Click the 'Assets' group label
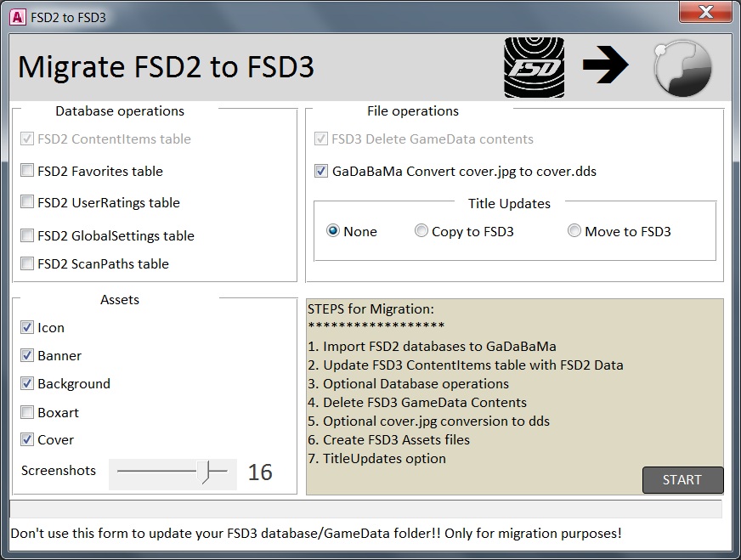Viewport: 741px width, 560px height. pos(120,300)
